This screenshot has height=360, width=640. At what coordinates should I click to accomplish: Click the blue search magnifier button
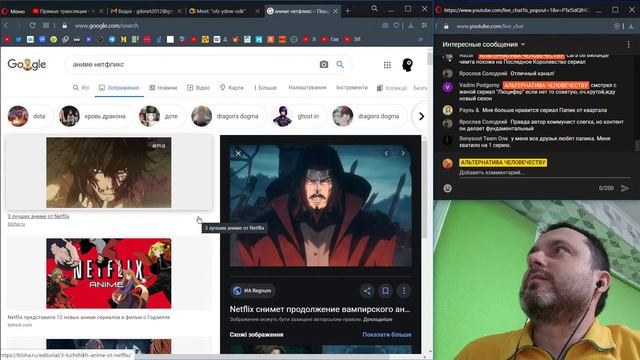340,64
